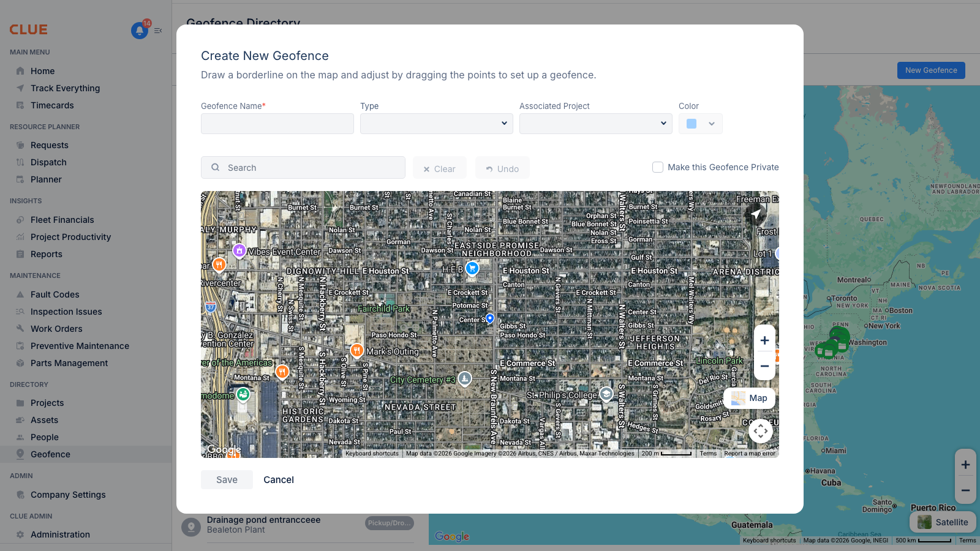Screen dimensions: 980x551
Task: Switch the inner map to Map view
Action: (748, 398)
